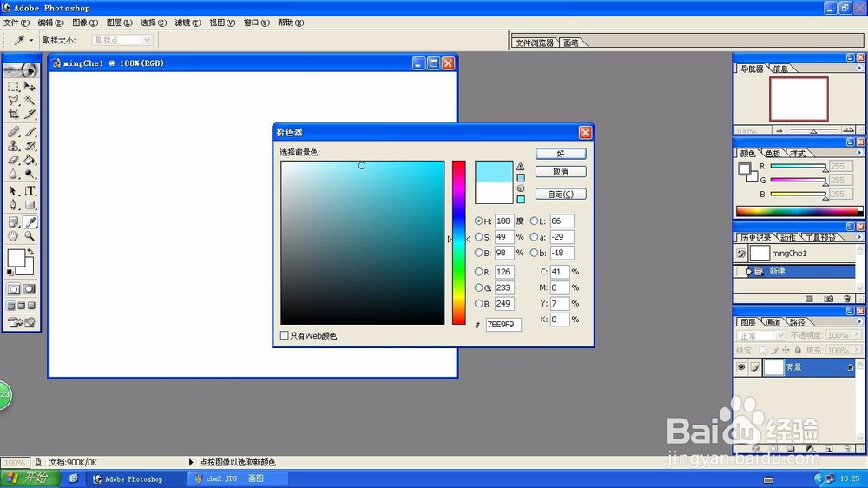Pick a color in the saturation-brightness field
The image size is (868, 488).
(x=363, y=242)
